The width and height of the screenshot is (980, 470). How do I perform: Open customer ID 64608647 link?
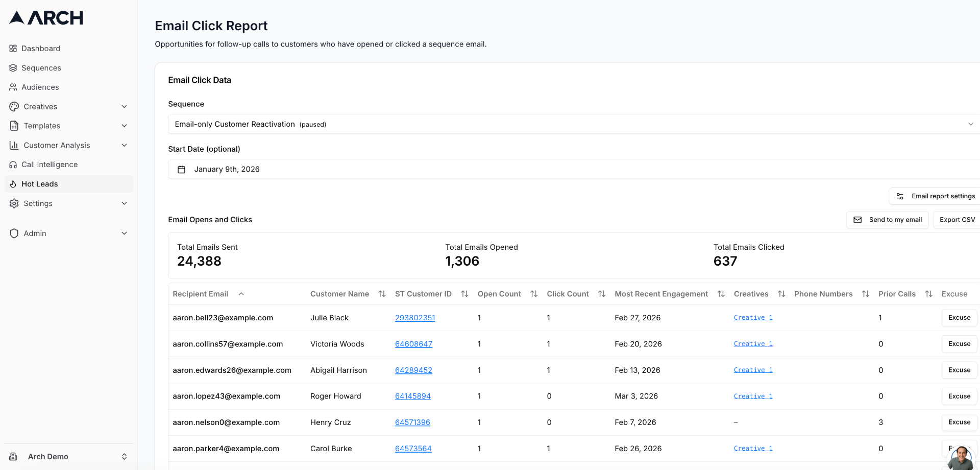tap(413, 344)
